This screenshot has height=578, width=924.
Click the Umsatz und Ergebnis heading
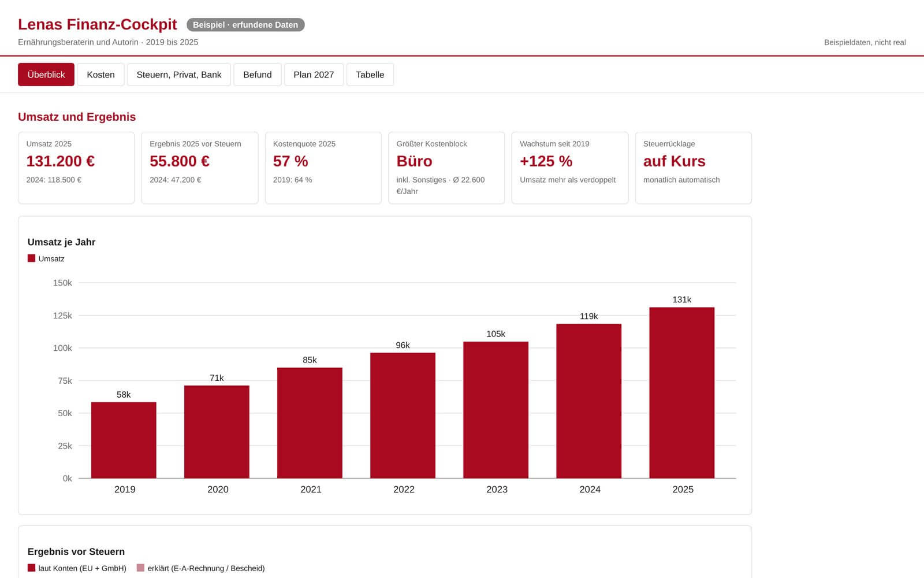(x=77, y=117)
